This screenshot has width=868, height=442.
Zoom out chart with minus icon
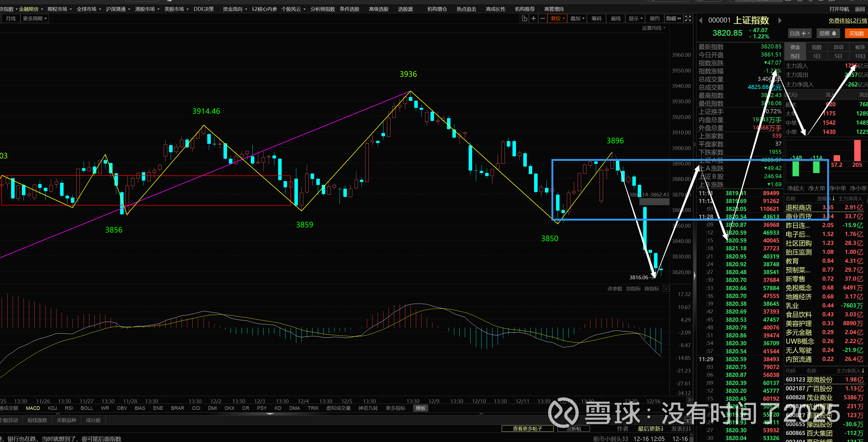point(542,18)
